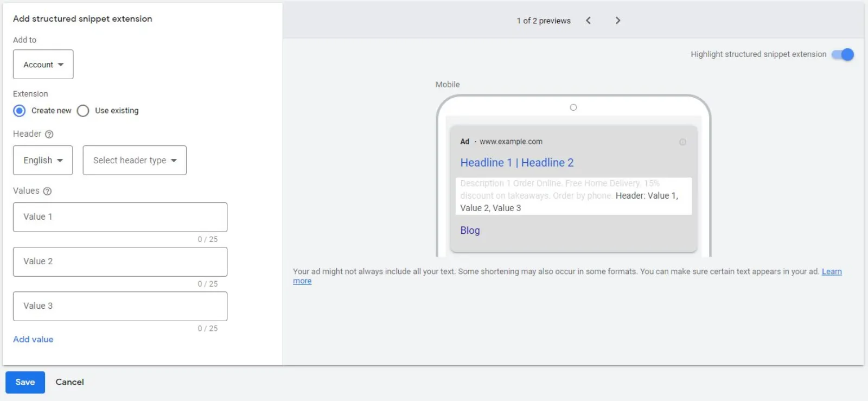Click www.example.com in the ad preview
This screenshot has height=401, width=868.
pos(511,142)
